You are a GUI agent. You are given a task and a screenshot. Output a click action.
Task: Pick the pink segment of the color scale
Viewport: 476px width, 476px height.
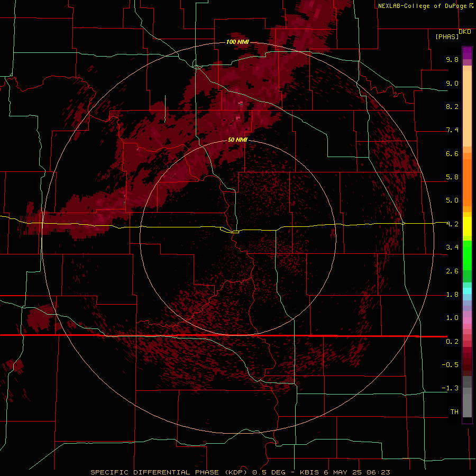coord(467,321)
